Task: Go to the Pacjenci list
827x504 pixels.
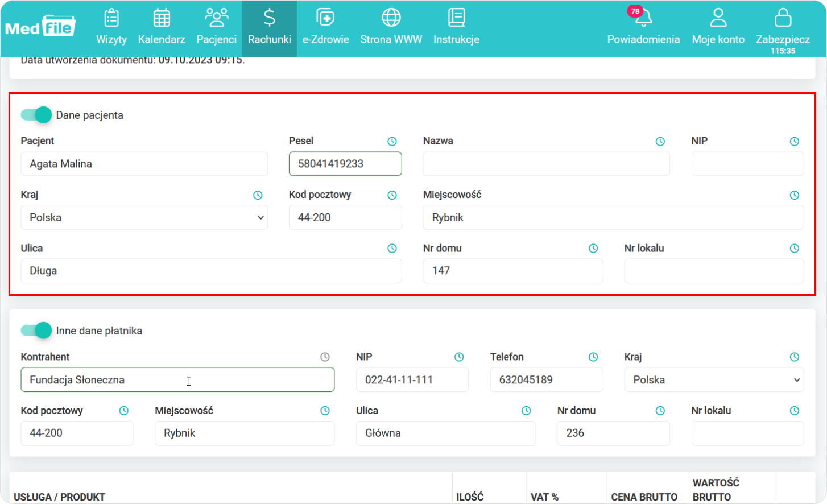Action: coord(216,27)
